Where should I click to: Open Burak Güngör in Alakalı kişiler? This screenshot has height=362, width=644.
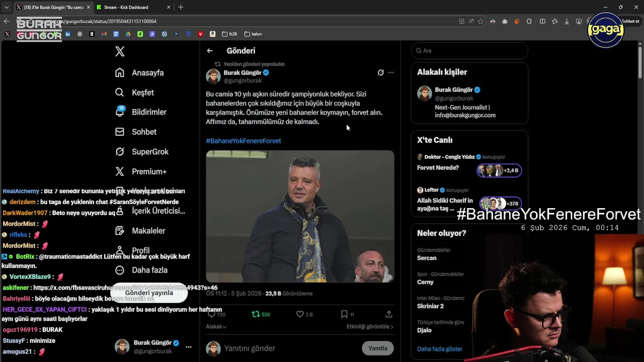click(469, 103)
